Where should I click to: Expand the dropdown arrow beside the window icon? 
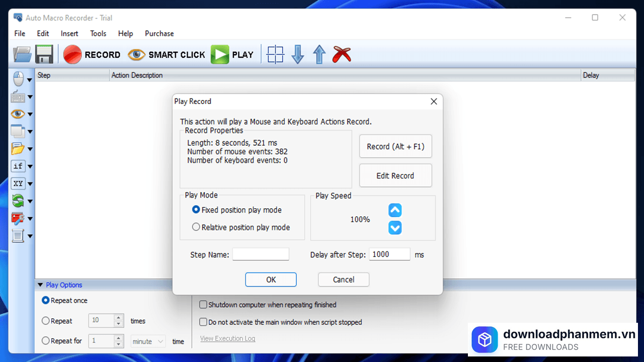tap(30, 132)
